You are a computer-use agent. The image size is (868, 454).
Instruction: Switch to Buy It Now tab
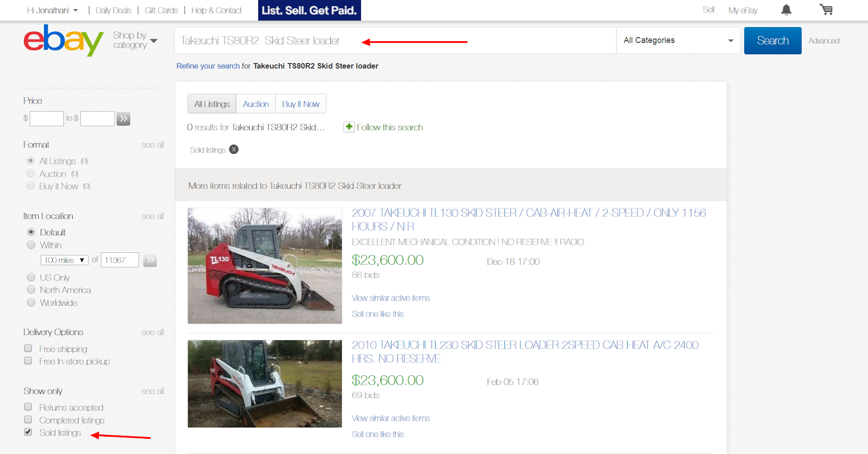tap(301, 104)
